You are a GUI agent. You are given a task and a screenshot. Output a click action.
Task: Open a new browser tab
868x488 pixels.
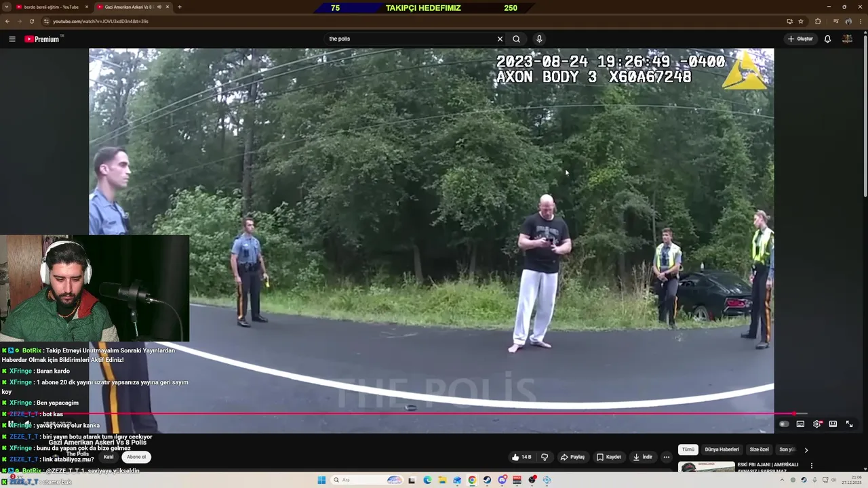click(x=179, y=7)
